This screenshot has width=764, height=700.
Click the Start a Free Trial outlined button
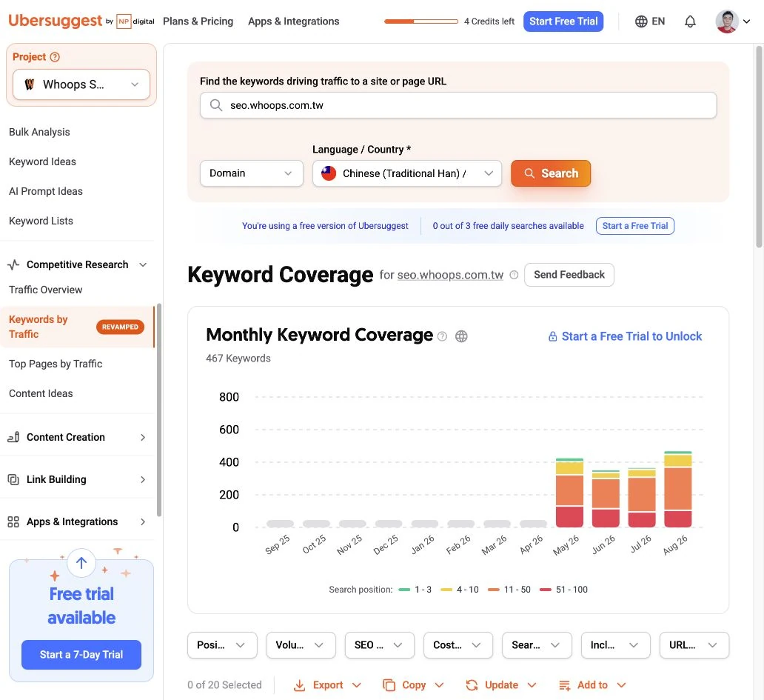click(x=635, y=226)
